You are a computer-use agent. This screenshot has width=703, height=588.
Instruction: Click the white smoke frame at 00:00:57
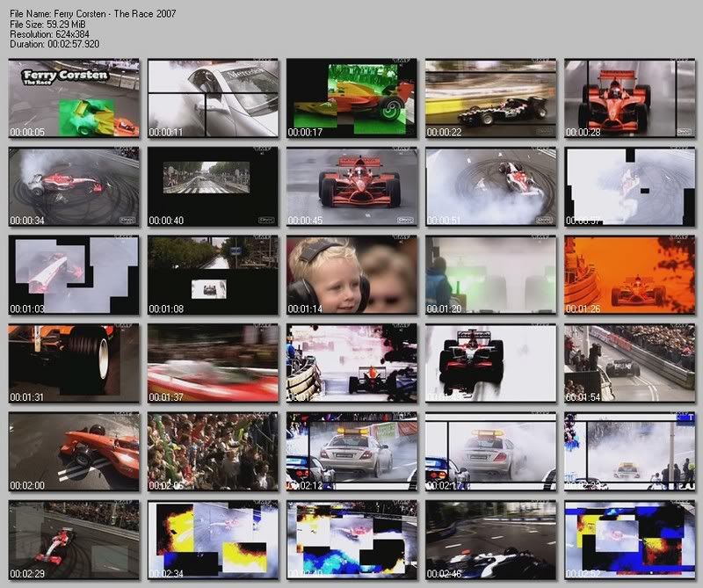[630, 186]
